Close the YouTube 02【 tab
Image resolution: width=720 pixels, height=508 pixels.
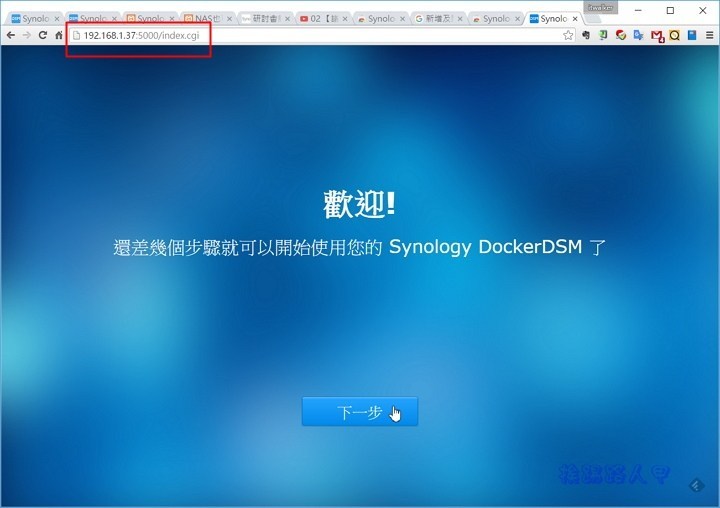coord(345,19)
